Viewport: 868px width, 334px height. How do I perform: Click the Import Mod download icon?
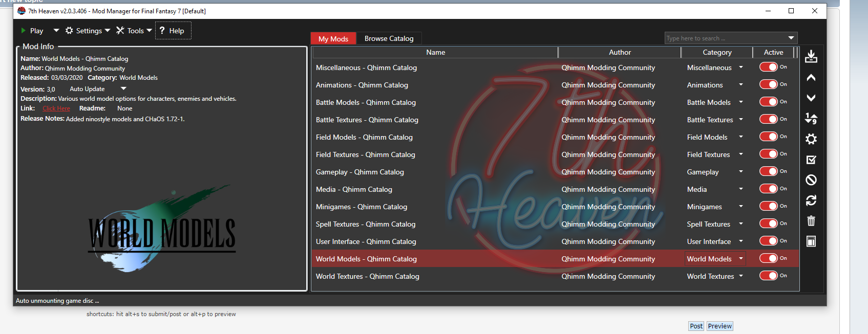[811, 56]
